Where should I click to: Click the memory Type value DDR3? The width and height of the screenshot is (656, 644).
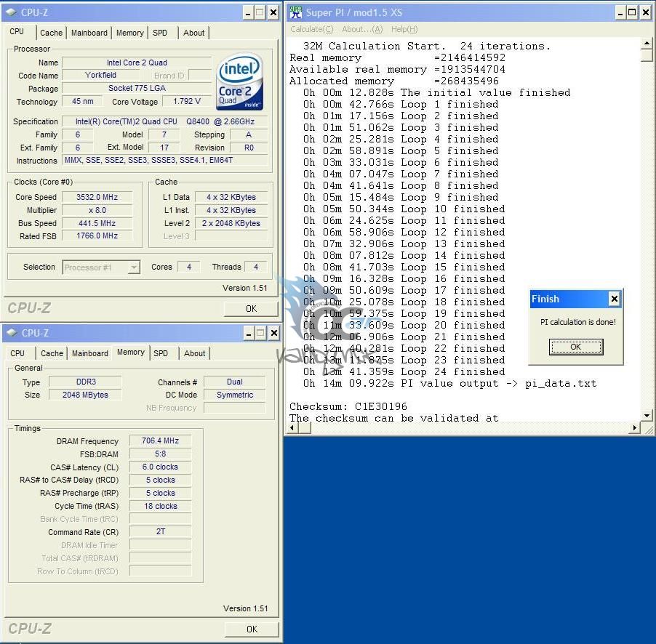85,382
